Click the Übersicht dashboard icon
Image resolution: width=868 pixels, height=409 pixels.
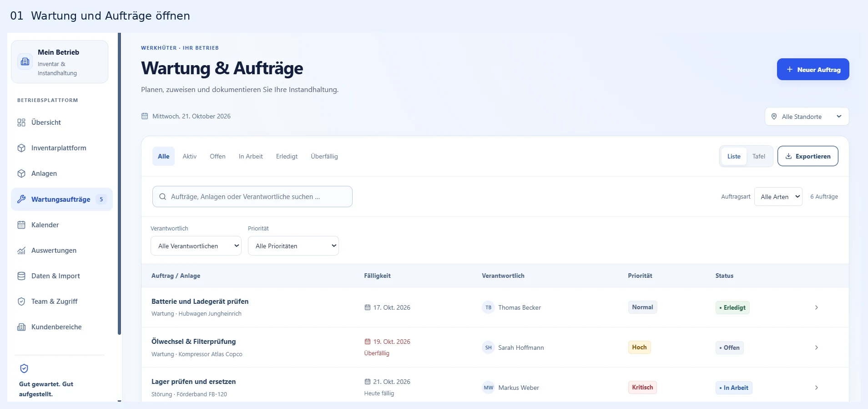click(21, 123)
